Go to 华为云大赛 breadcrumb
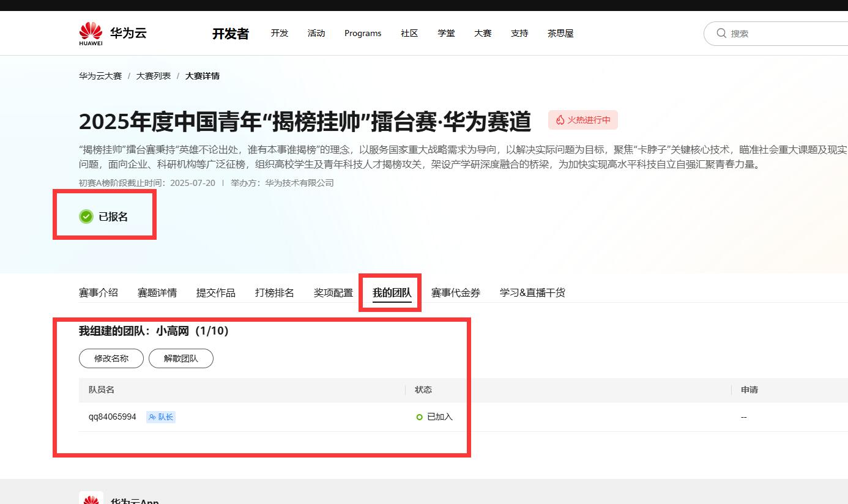The height and width of the screenshot is (504, 848). point(100,76)
